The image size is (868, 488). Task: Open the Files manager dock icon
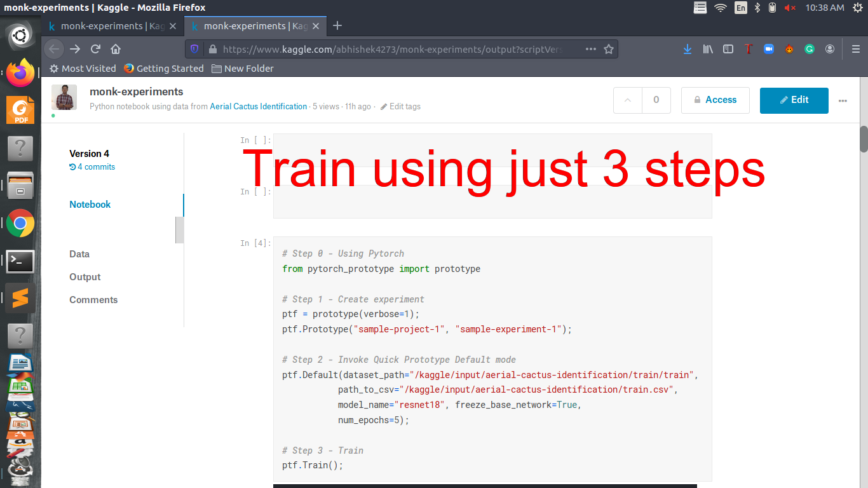point(20,186)
